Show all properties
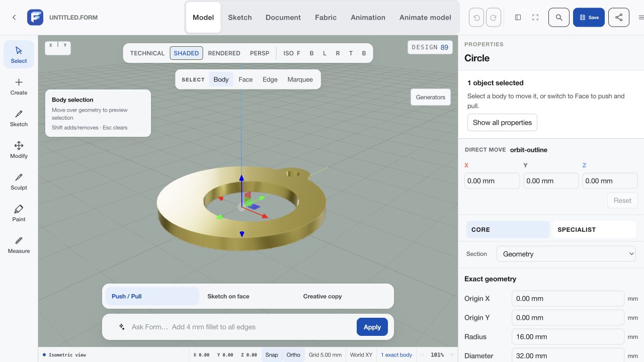The width and height of the screenshot is (644, 362). coord(502,123)
